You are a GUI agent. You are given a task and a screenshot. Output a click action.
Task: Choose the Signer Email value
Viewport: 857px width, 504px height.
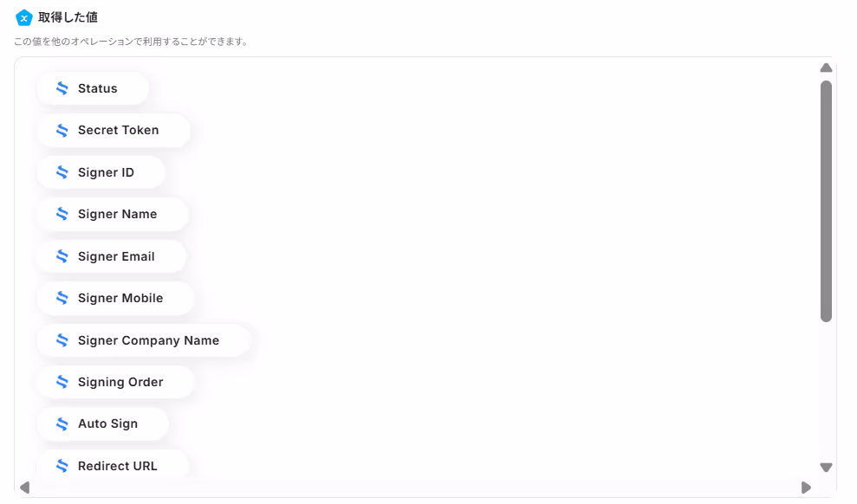[x=112, y=256]
